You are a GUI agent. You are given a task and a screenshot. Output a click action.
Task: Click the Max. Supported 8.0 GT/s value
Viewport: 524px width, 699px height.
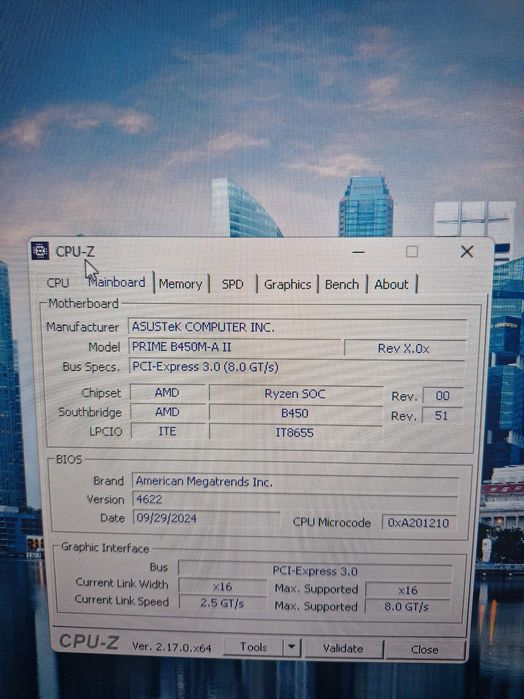[x=407, y=607]
